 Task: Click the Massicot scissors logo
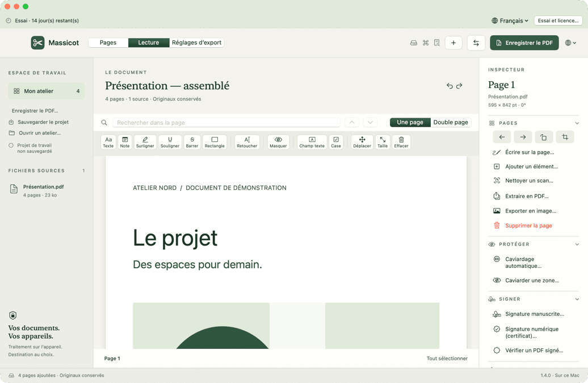37,43
